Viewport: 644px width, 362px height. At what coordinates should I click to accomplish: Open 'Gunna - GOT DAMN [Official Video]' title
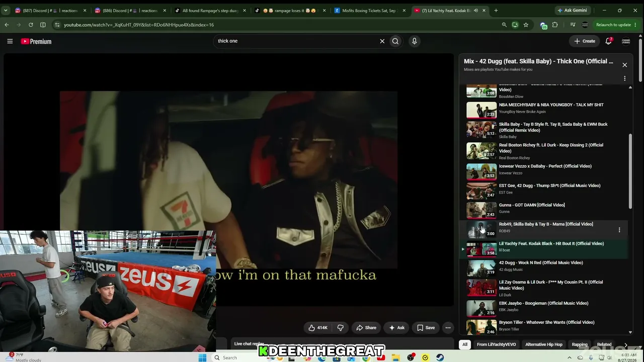(x=532, y=205)
